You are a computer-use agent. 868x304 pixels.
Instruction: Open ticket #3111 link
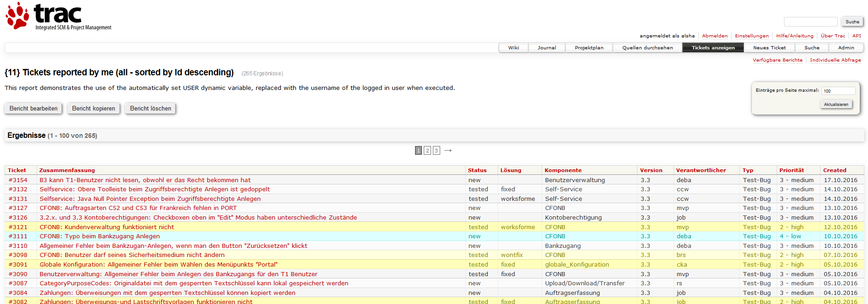(x=18, y=236)
